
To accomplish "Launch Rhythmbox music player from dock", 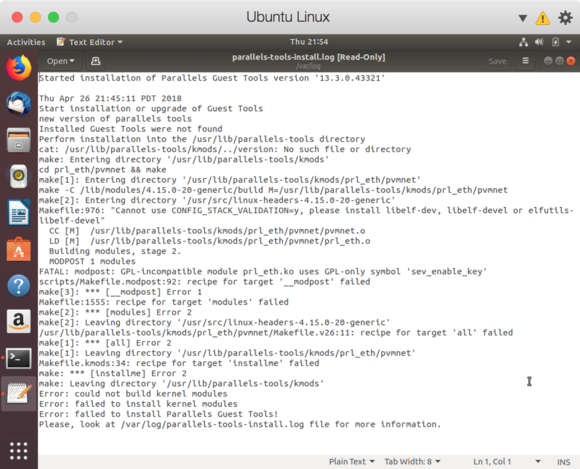I will [18, 176].
